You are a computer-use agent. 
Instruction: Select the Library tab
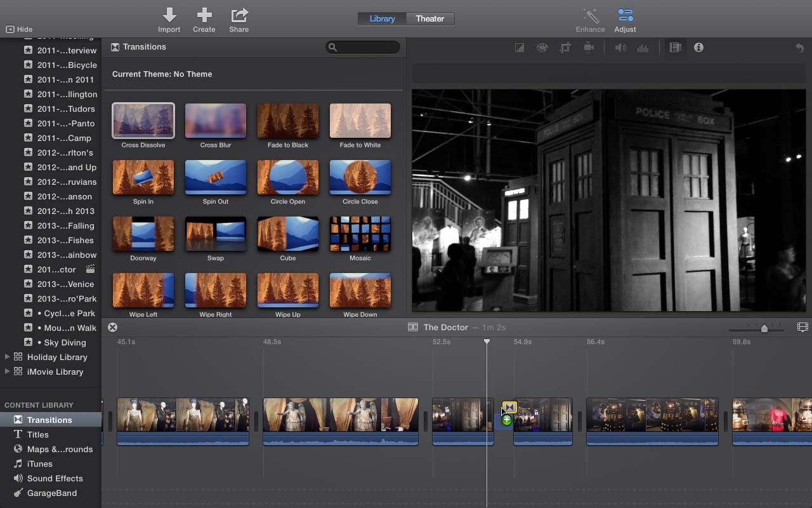tap(382, 18)
